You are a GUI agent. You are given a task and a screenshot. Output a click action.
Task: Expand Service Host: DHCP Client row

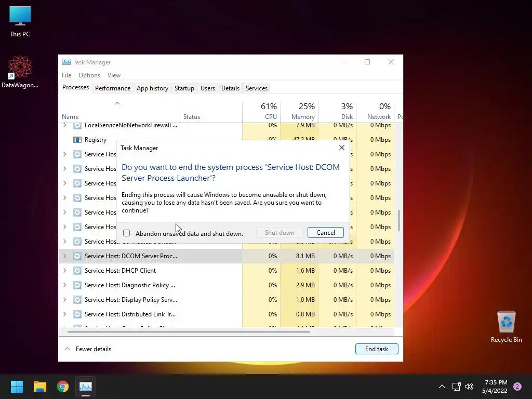pos(65,271)
